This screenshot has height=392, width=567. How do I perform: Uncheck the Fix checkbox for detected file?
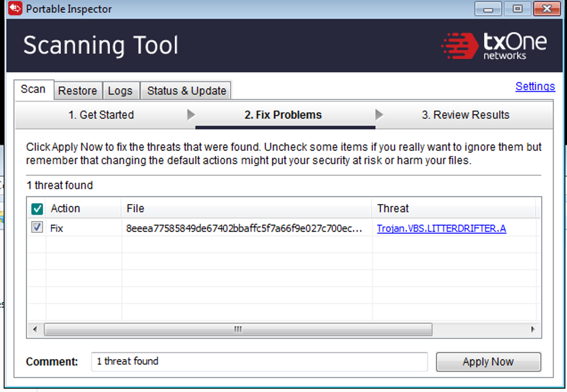coord(37,228)
